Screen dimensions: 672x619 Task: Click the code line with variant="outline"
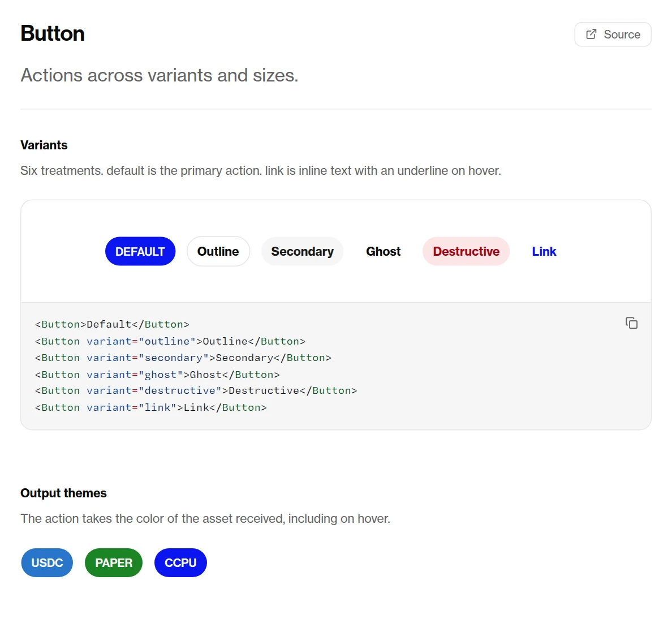pos(170,341)
